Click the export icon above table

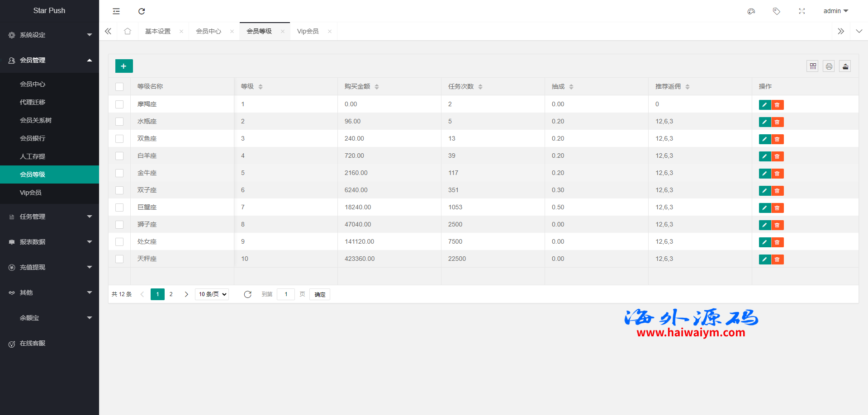[845, 66]
